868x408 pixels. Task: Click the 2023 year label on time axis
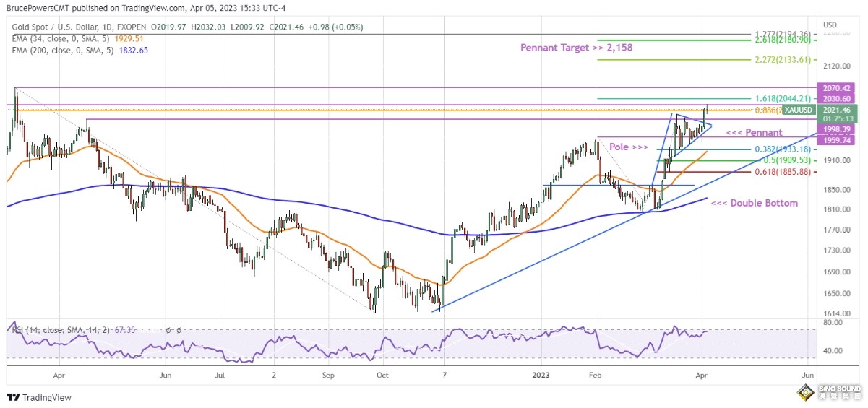(x=542, y=376)
